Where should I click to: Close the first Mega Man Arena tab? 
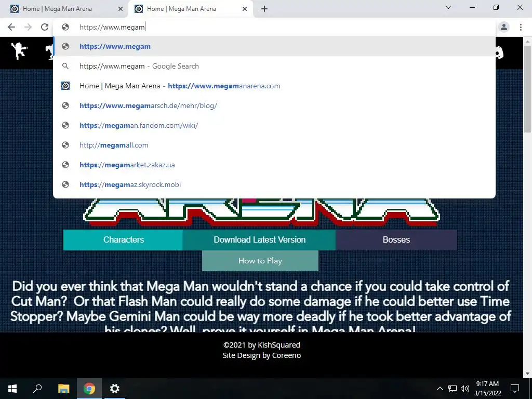click(x=121, y=9)
